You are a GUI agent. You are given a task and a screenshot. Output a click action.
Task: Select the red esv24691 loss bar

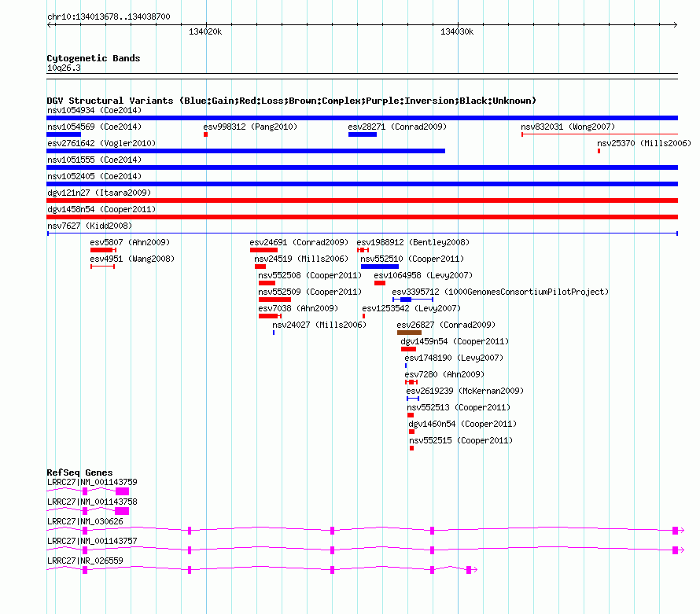point(263,250)
